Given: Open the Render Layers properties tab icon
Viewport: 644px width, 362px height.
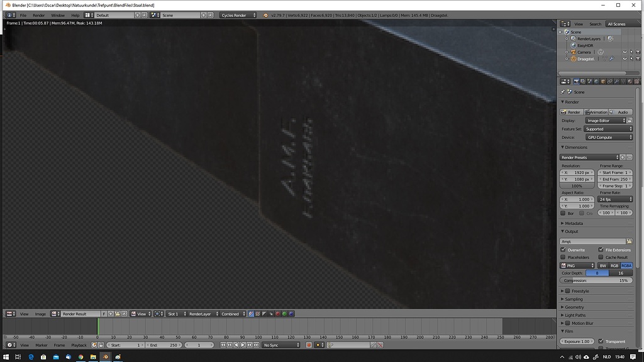Looking at the screenshot, I should click(583, 81).
